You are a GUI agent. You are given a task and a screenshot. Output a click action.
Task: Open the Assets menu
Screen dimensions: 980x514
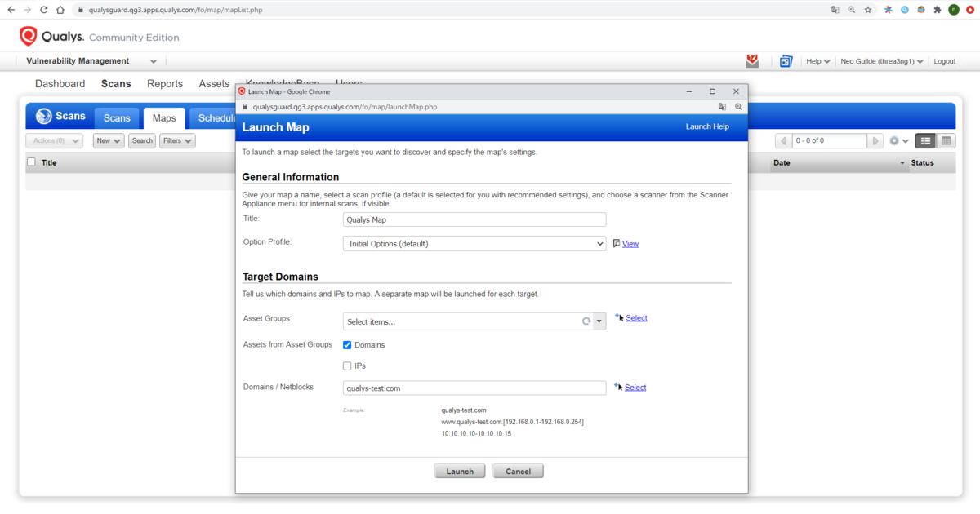214,83
